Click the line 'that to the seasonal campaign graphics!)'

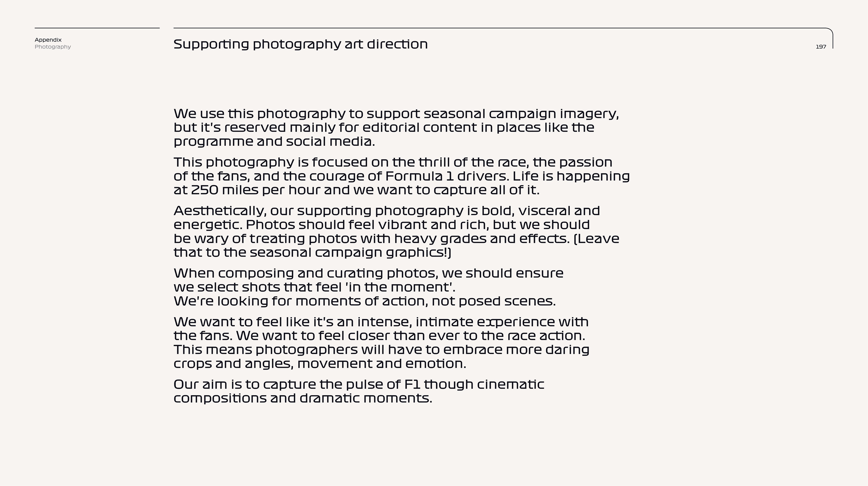[312, 253]
